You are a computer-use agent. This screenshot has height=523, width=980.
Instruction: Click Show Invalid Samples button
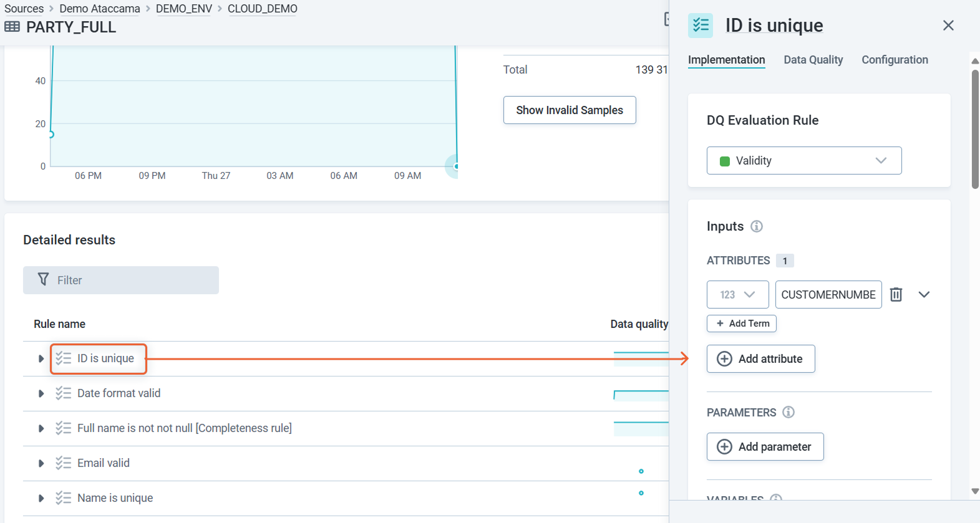click(x=569, y=110)
